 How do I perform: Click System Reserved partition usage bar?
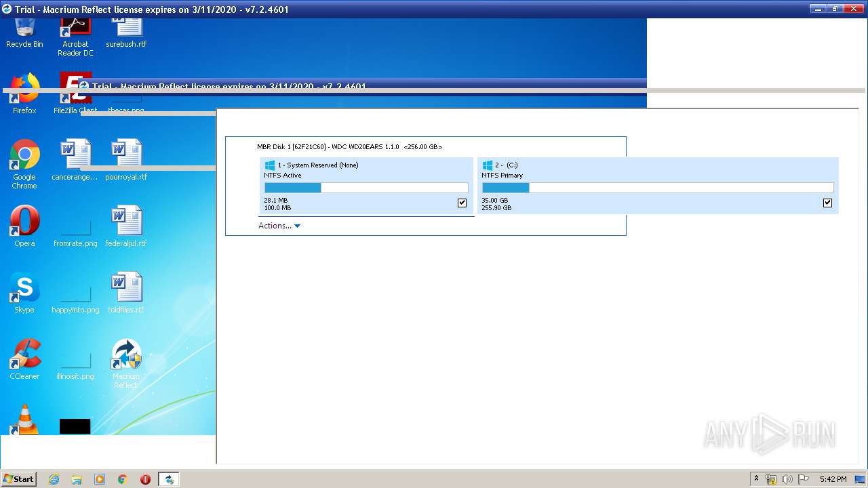(x=366, y=188)
